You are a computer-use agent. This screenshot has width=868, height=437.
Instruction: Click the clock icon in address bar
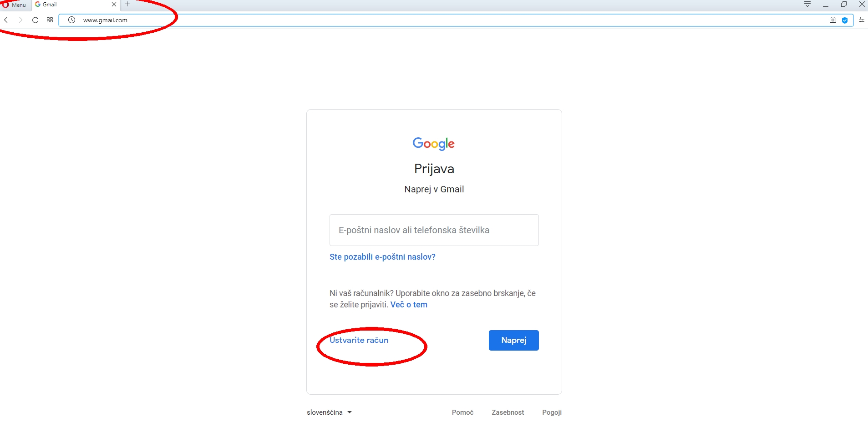[71, 20]
